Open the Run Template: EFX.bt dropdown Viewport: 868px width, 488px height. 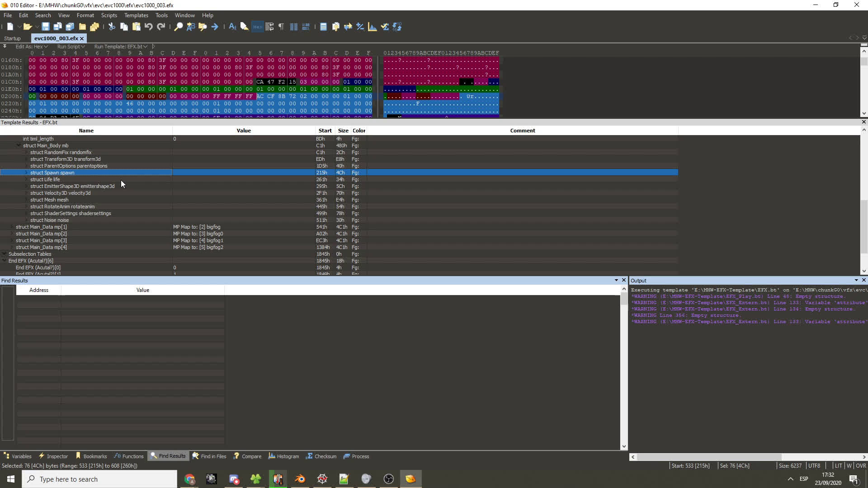[x=121, y=47]
